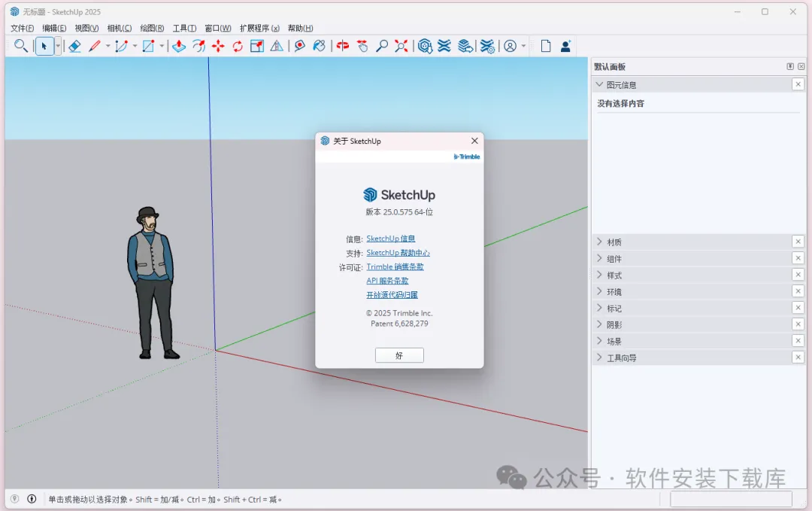Open the SketchUp 信息 link
Viewport: 812px width, 511px height.
point(390,239)
